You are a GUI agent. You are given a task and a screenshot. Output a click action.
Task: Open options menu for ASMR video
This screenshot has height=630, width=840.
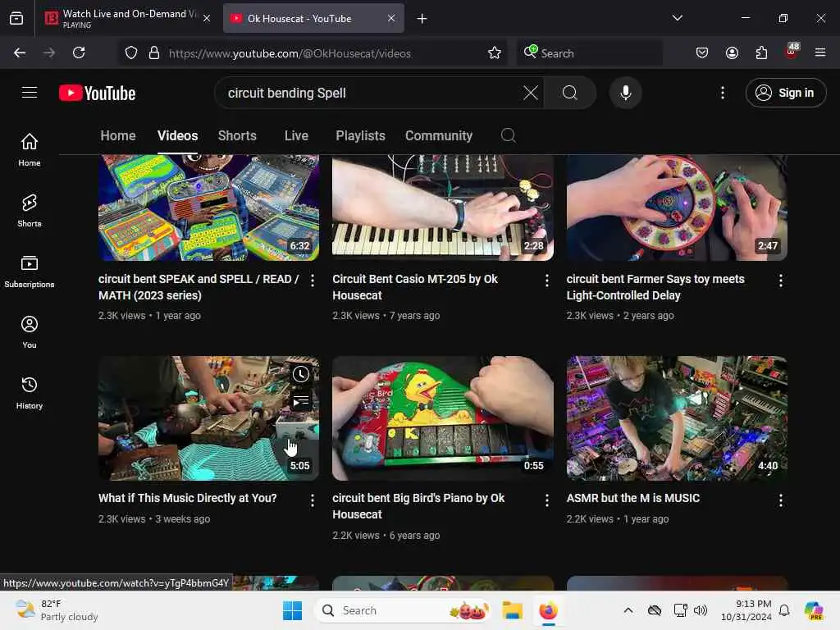coord(781,500)
